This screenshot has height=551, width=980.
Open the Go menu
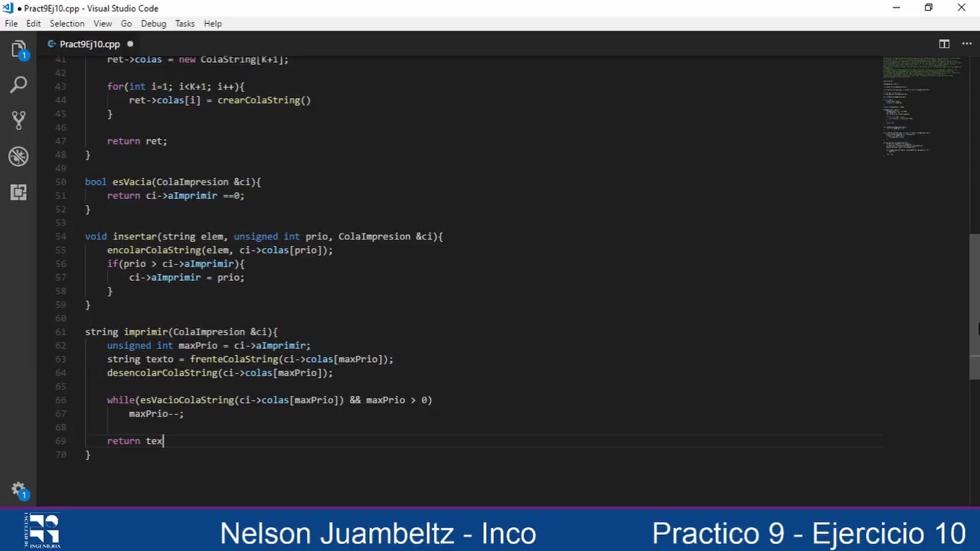point(126,24)
